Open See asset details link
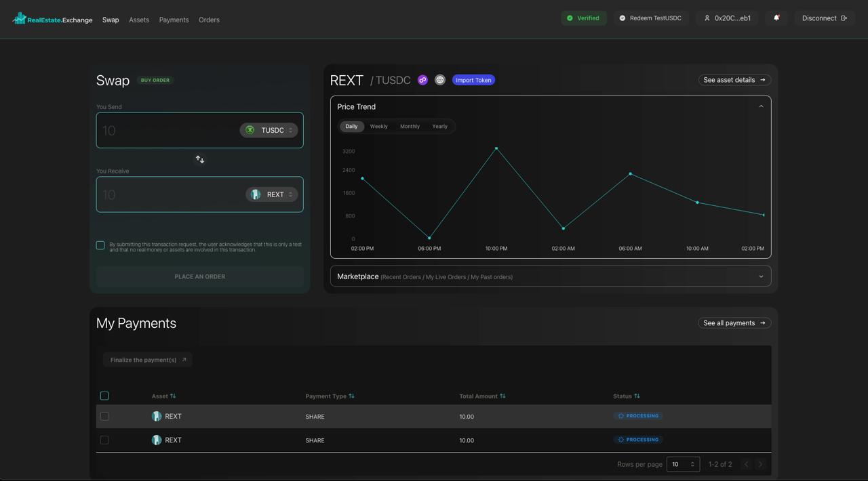 coord(734,80)
